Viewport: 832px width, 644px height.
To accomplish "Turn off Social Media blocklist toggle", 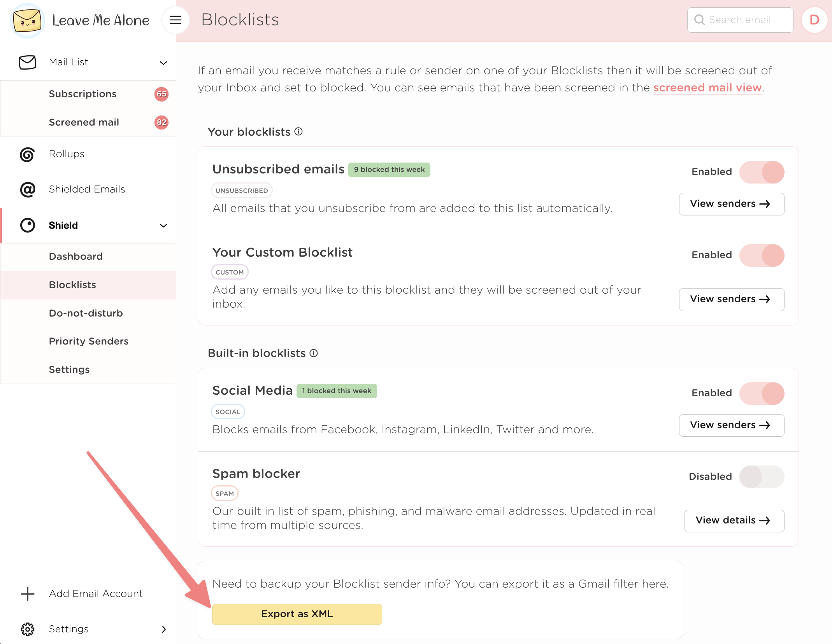I will point(762,393).
